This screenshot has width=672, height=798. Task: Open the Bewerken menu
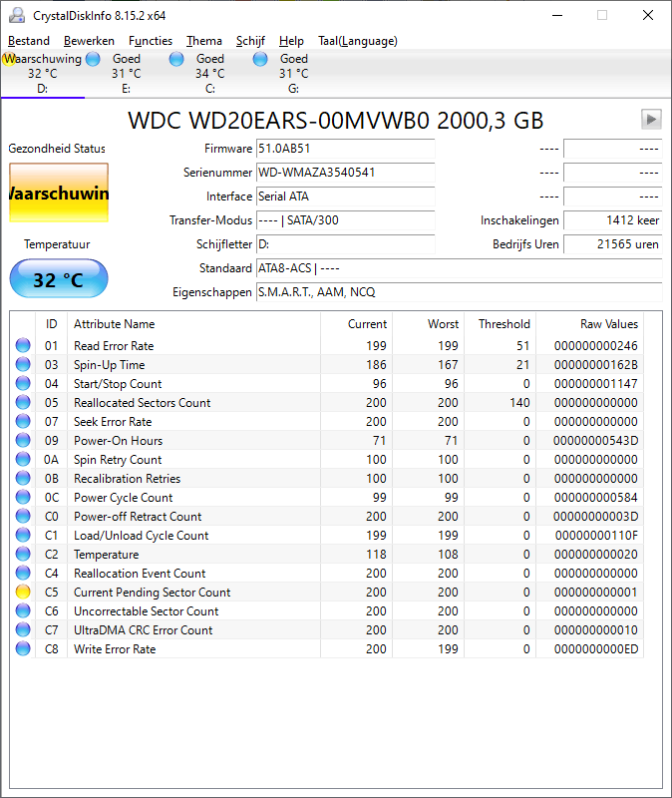pos(89,41)
